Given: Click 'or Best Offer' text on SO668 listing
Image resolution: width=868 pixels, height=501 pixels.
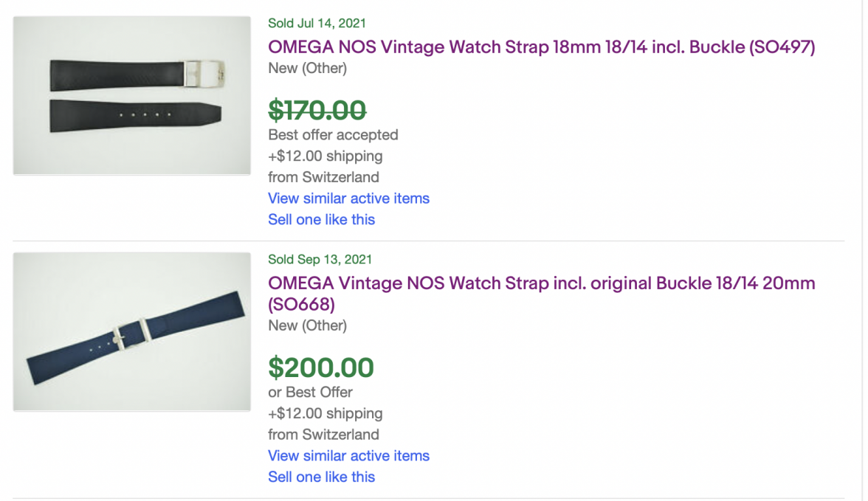Looking at the screenshot, I should [x=310, y=393].
